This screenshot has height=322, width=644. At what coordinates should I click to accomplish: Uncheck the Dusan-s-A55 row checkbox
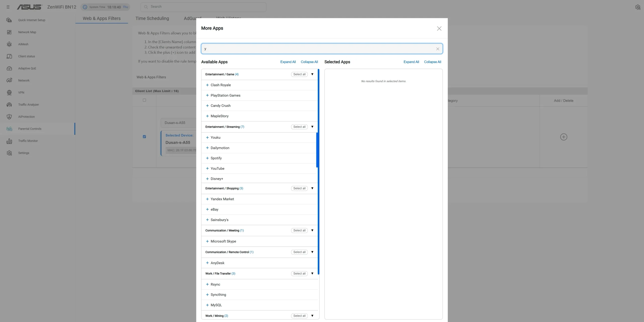click(x=144, y=137)
